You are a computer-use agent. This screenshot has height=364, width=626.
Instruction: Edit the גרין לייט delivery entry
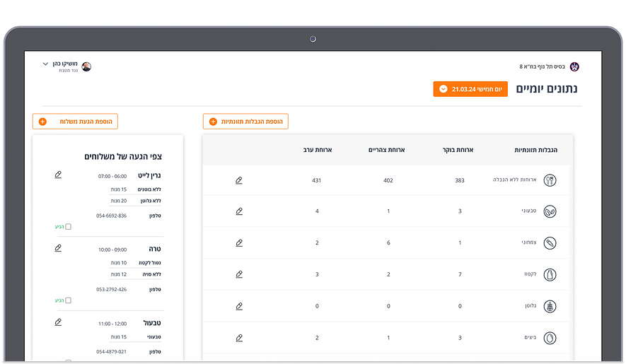tap(58, 175)
